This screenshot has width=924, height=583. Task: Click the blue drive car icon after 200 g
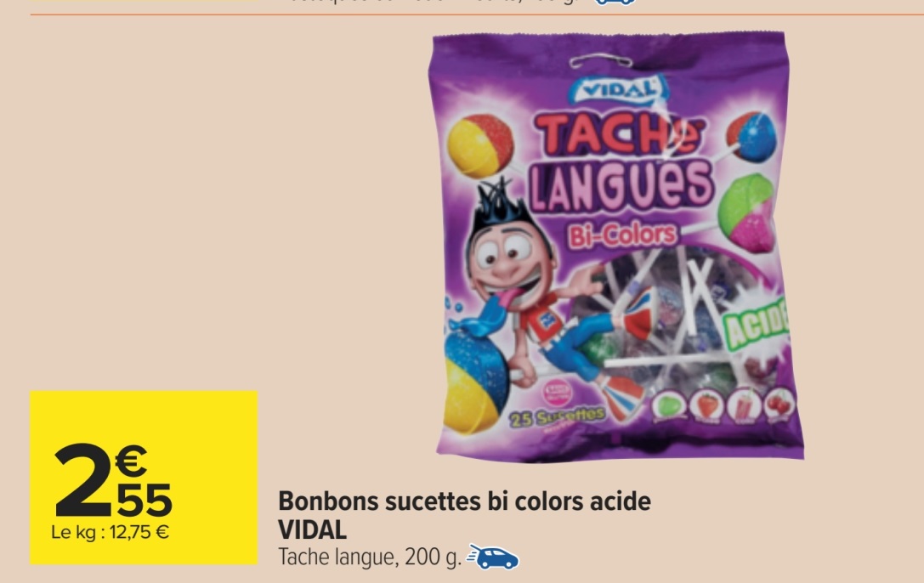tap(493, 557)
